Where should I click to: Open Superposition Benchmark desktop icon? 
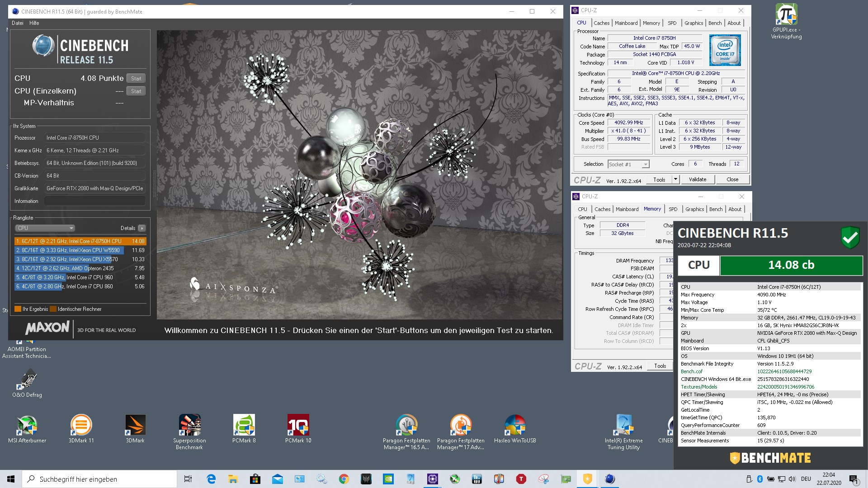tap(189, 432)
